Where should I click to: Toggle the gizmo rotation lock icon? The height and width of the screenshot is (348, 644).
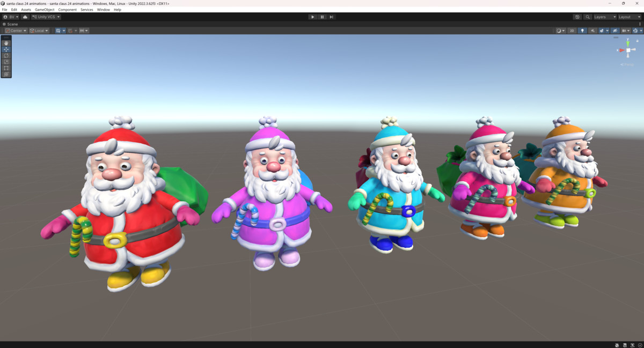click(x=637, y=41)
